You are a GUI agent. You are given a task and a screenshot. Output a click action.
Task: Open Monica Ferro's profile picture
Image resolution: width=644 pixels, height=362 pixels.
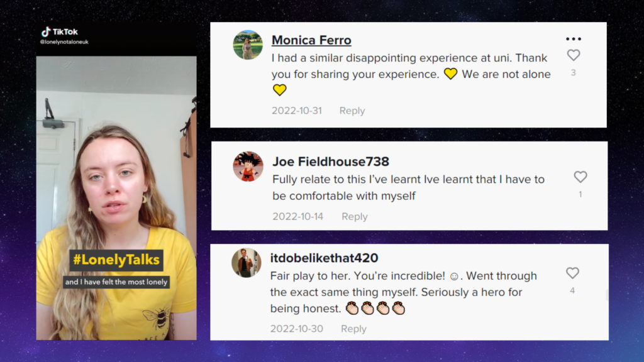click(x=248, y=45)
